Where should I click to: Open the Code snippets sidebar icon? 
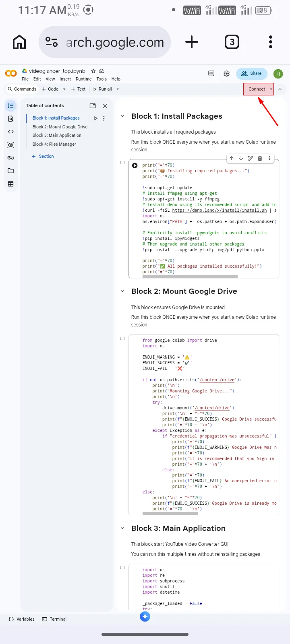coord(11,132)
